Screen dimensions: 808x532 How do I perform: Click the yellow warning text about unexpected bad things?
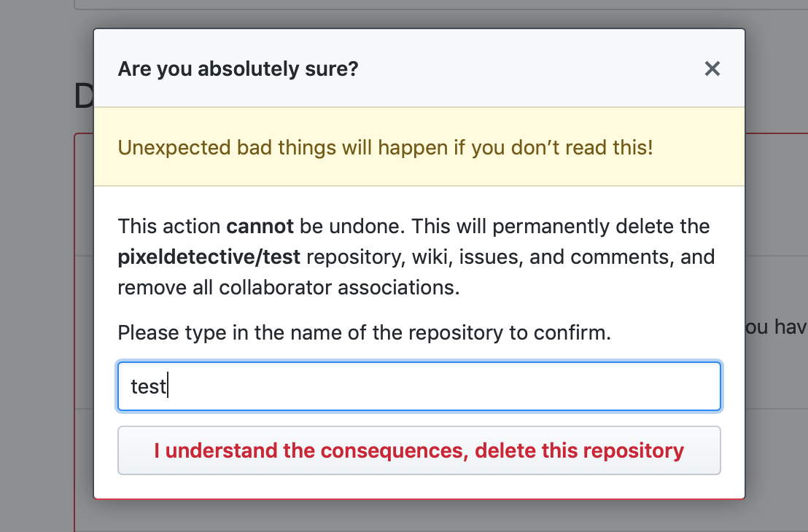point(386,148)
